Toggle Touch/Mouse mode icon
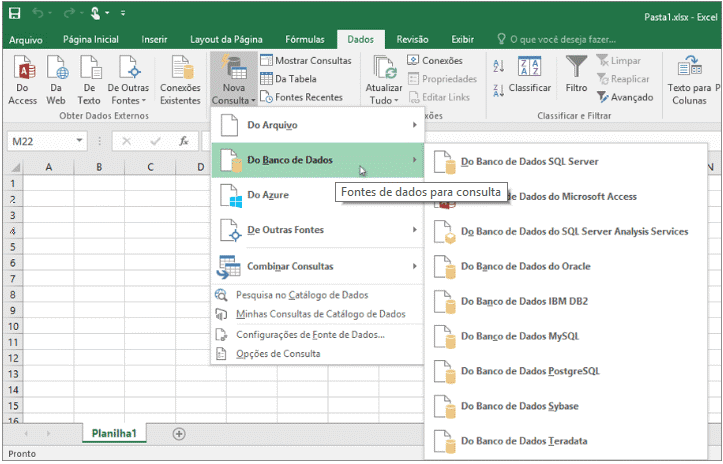This screenshot has width=723, height=464. (95, 13)
